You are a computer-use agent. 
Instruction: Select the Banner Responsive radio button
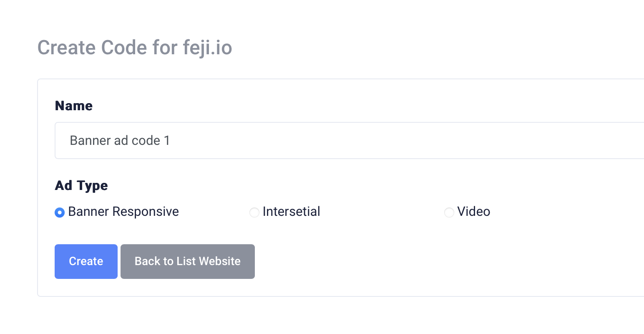[x=60, y=213]
